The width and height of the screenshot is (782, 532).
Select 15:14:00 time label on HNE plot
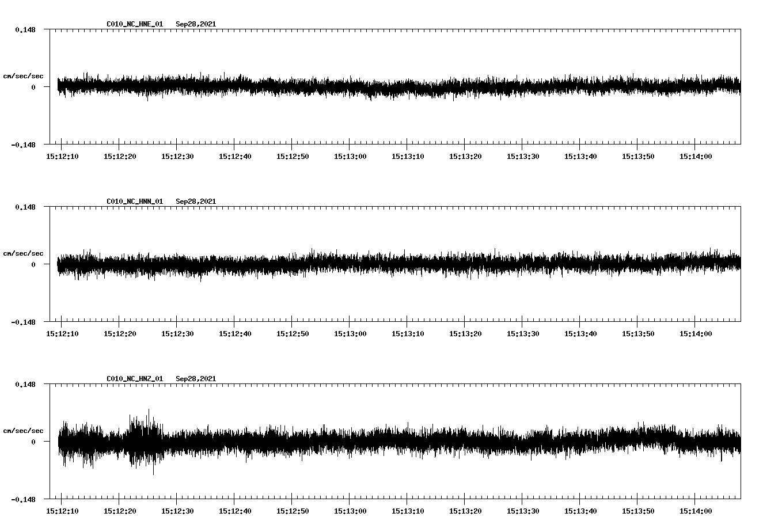click(696, 157)
